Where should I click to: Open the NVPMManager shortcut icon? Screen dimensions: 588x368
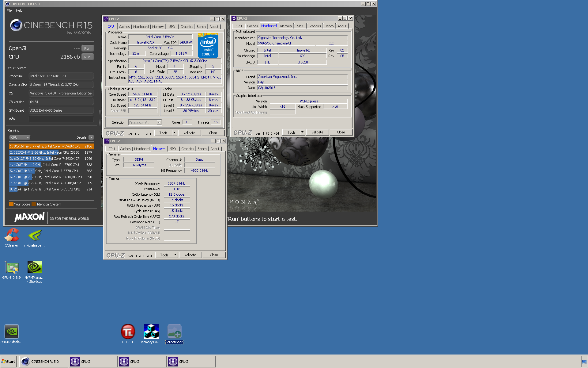click(35, 272)
